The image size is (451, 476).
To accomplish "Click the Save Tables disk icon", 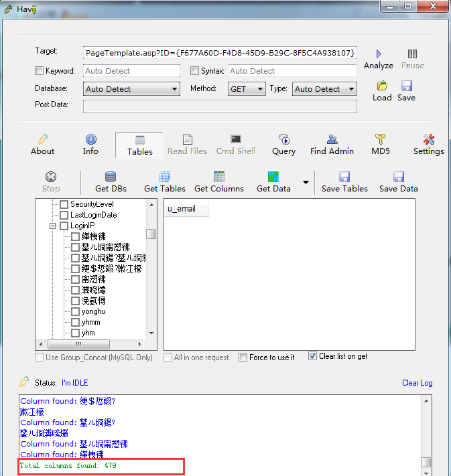I will (344, 177).
